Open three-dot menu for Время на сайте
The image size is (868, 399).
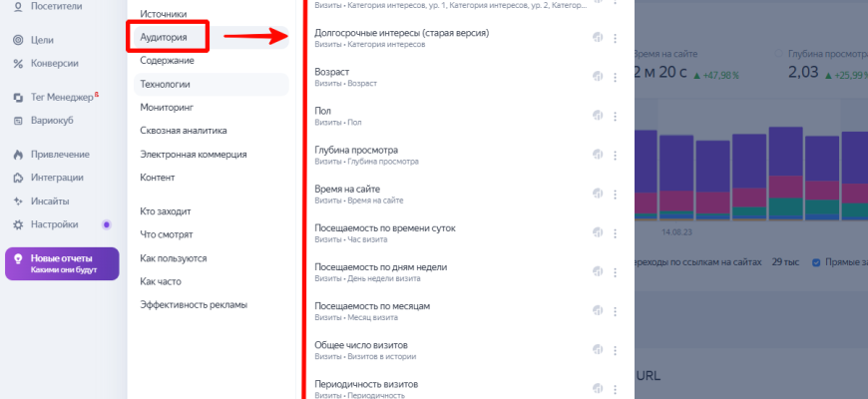[x=615, y=194]
